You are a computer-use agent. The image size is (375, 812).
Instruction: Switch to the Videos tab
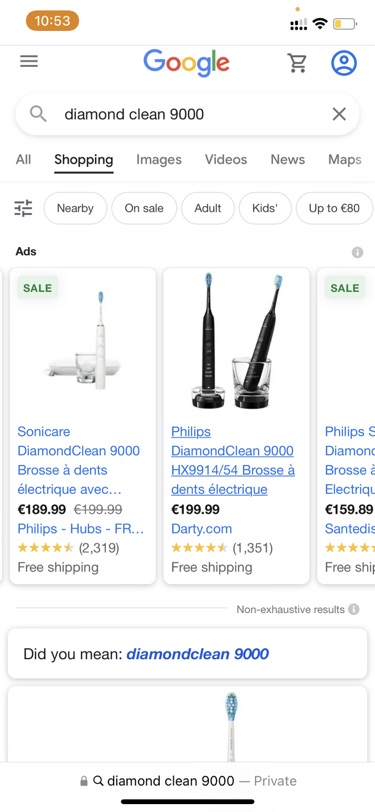(x=226, y=160)
